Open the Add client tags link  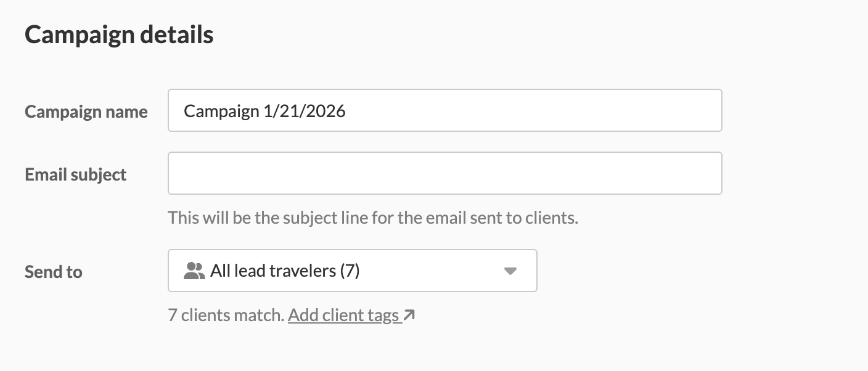(344, 316)
